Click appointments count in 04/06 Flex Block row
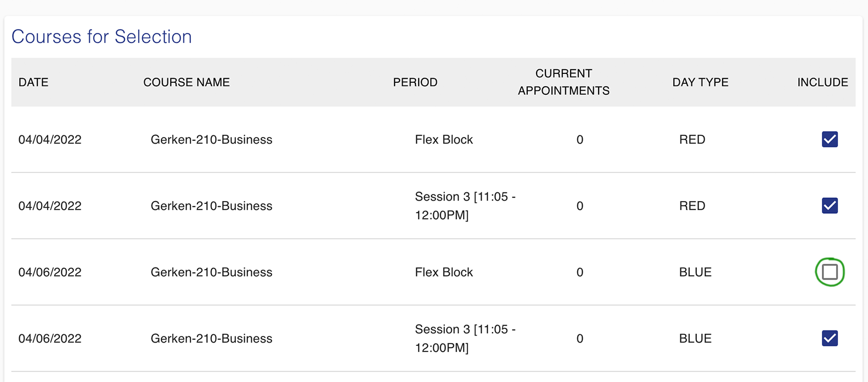 580,272
